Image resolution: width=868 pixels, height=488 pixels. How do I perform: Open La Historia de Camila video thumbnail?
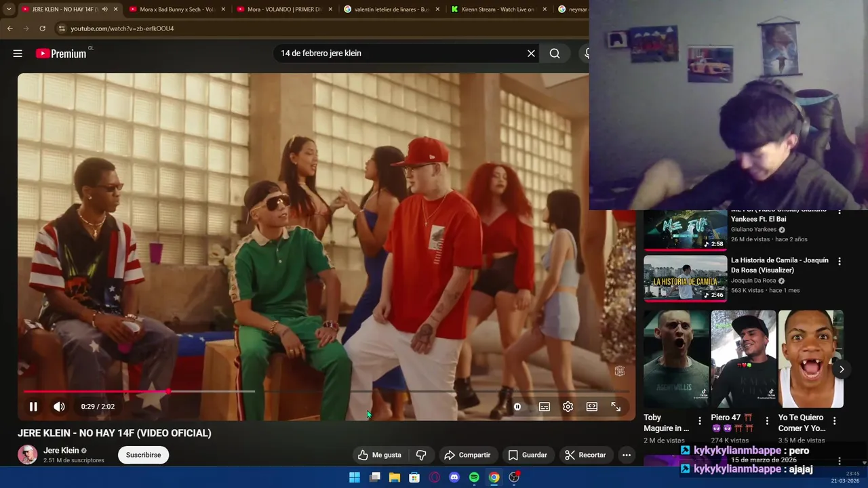(x=685, y=279)
